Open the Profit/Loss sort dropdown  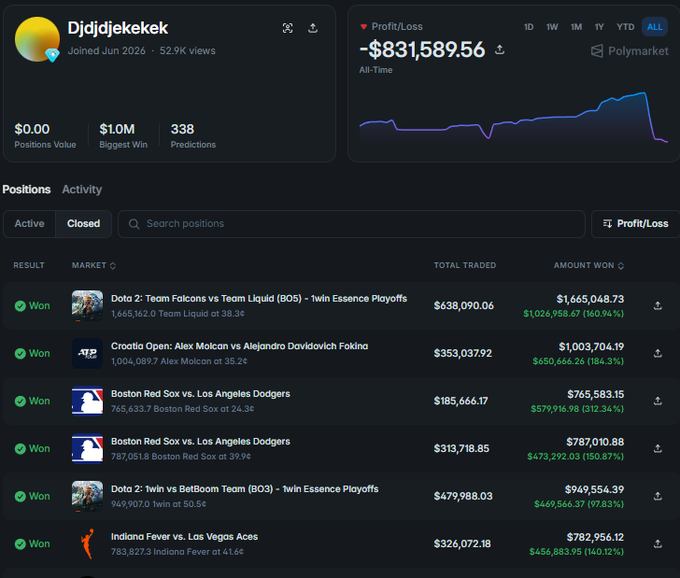pyautogui.click(x=635, y=224)
